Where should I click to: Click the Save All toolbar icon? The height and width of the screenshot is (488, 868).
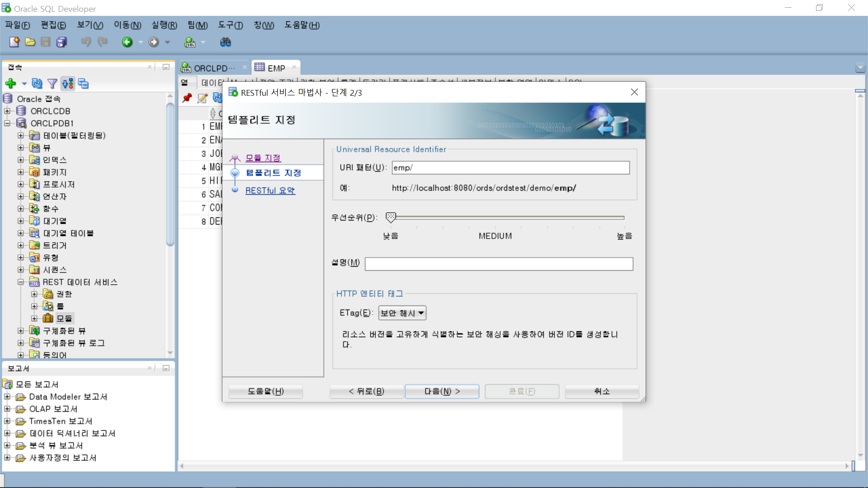click(x=61, y=42)
